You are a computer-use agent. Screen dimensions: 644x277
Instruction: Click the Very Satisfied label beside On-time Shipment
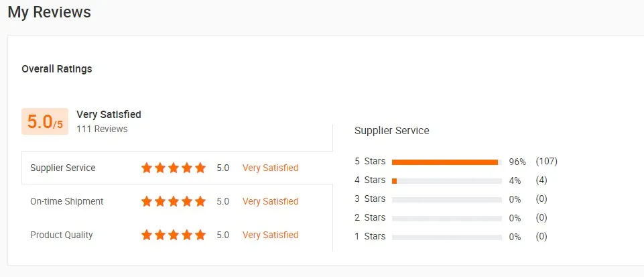click(270, 201)
